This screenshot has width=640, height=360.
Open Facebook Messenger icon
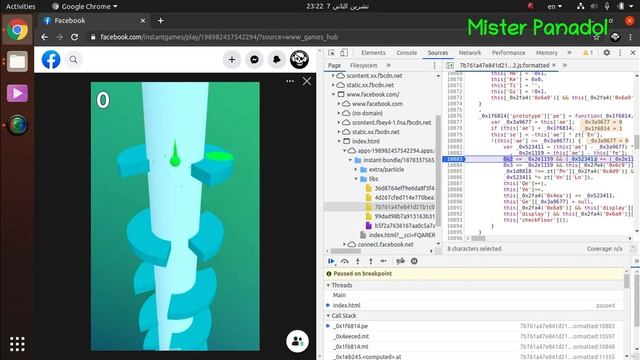pos(254,60)
